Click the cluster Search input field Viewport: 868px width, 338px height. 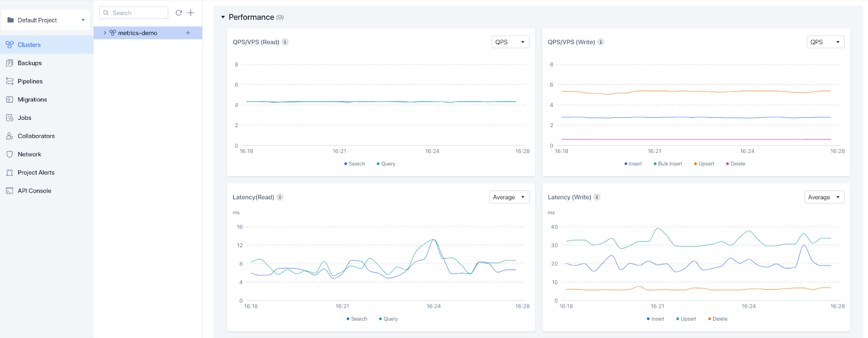(137, 12)
